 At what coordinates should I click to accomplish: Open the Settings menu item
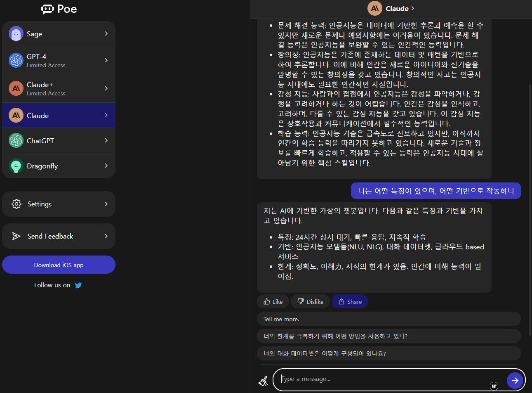tap(59, 204)
